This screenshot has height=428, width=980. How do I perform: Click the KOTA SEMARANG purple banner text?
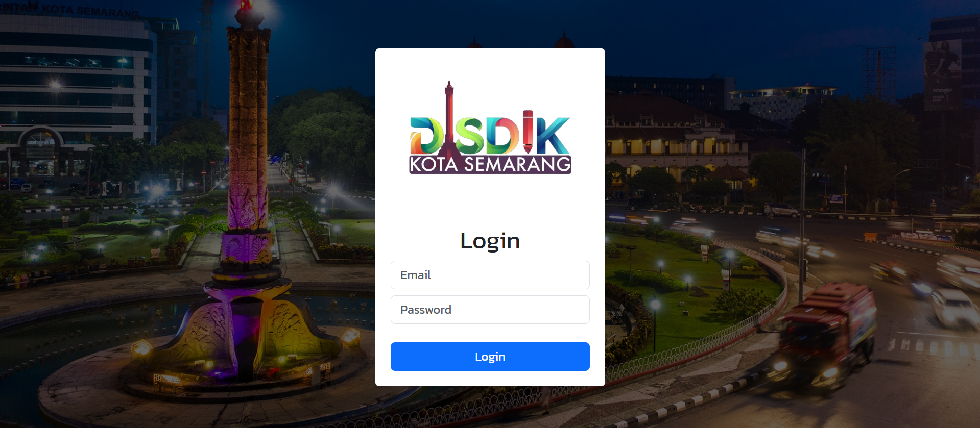[x=490, y=165]
